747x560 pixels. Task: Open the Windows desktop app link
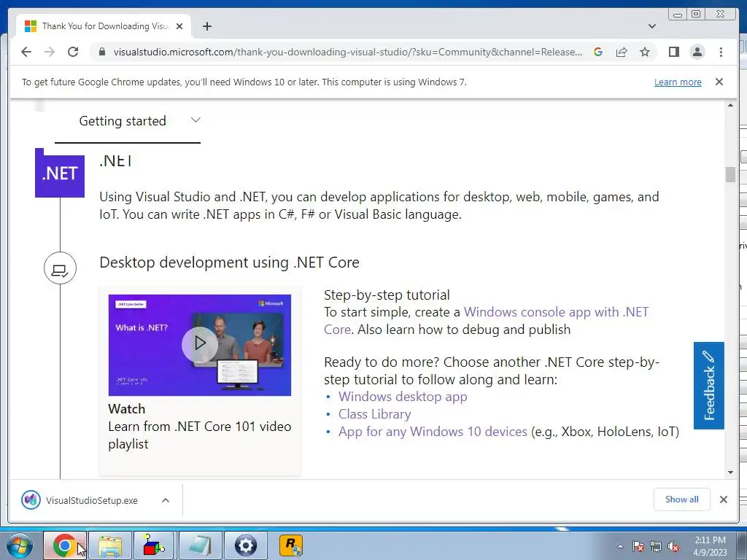403,397
